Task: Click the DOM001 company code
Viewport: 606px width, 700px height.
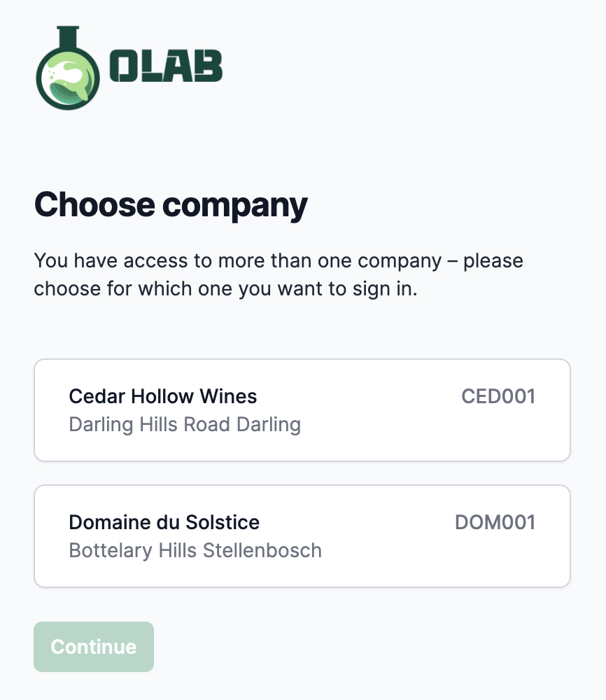Action: 495,523
